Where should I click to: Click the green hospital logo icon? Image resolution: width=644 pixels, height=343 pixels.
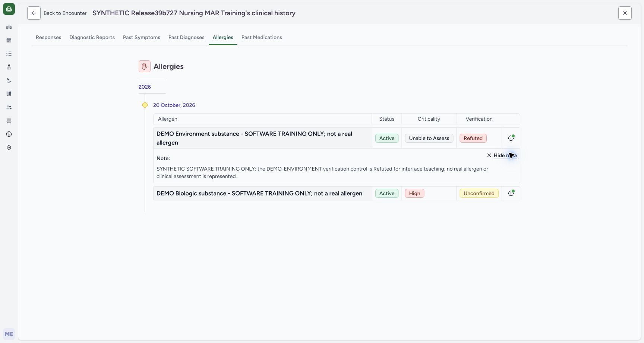[9, 9]
